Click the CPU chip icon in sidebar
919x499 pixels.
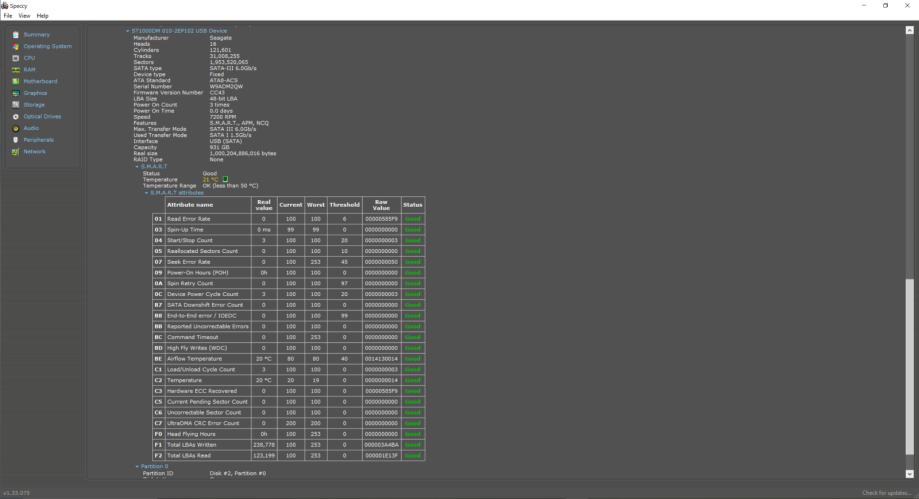[x=16, y=58]
